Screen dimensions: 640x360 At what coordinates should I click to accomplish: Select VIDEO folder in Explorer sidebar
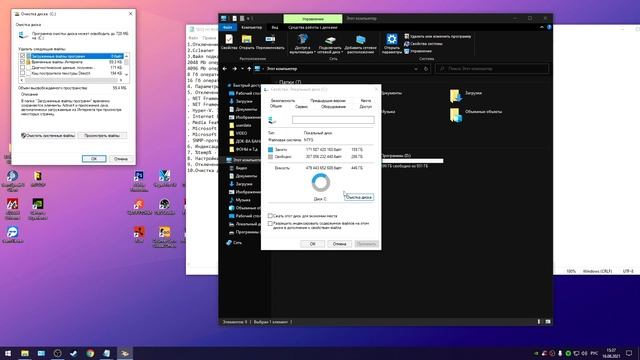point(238,133)
